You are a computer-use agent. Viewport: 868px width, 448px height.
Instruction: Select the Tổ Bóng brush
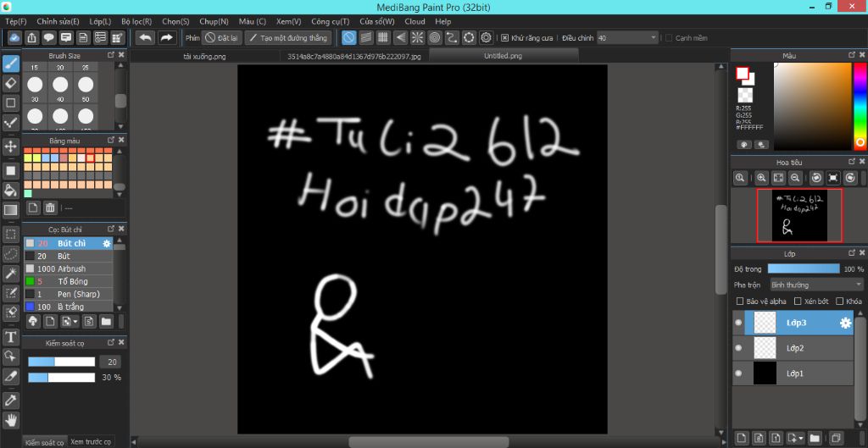tap(69, 281)
